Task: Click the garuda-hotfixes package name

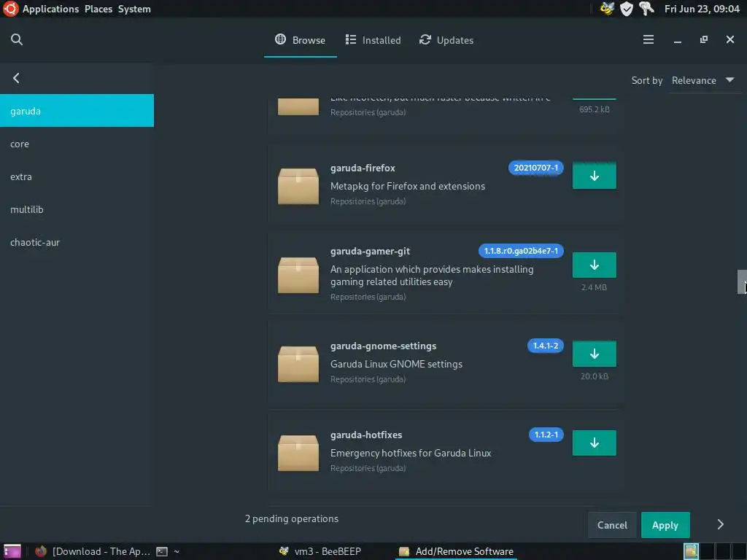Action: (366, 435)
